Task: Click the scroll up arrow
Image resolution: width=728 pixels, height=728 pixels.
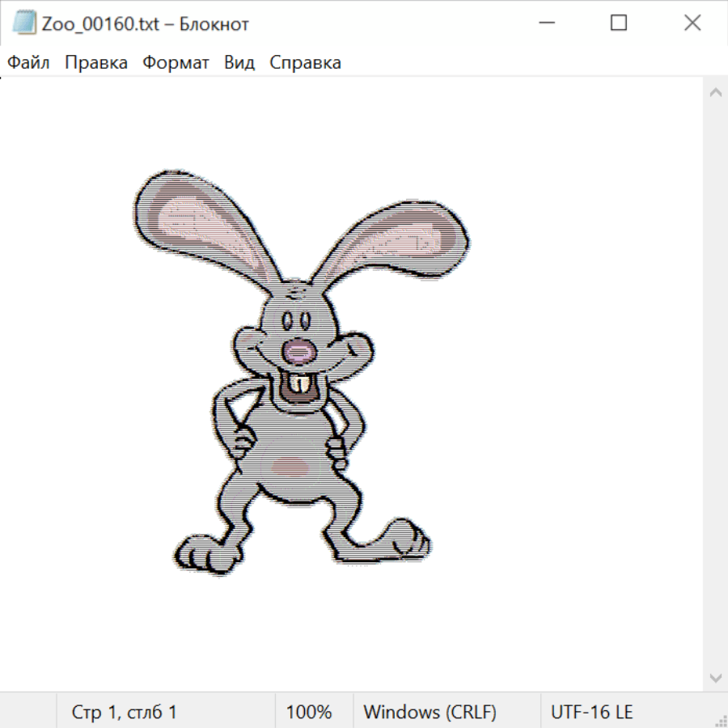Action: point(715,92)
